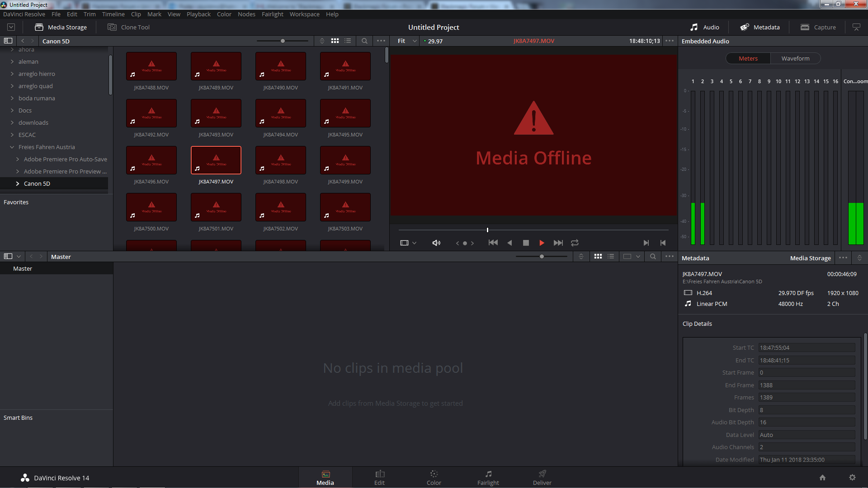The image size is (868, 488).
Task: Open Capture panel
Action: click(x=818, y=27)
